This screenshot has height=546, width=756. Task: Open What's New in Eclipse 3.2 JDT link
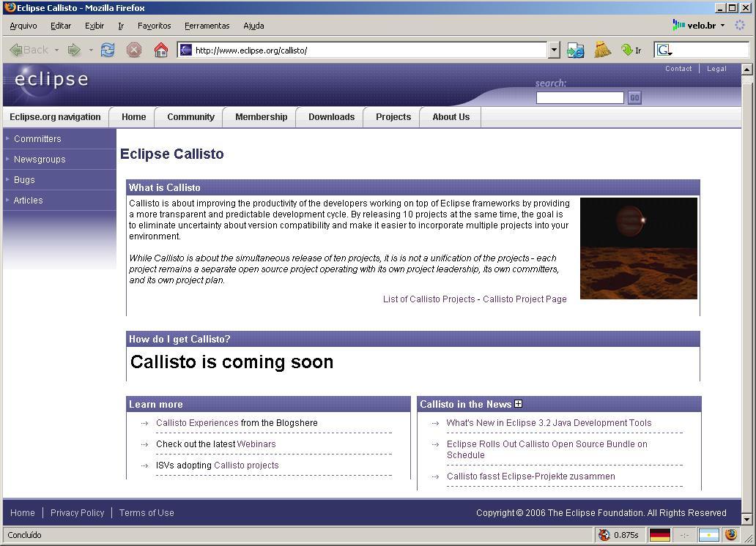click(549, 422)
